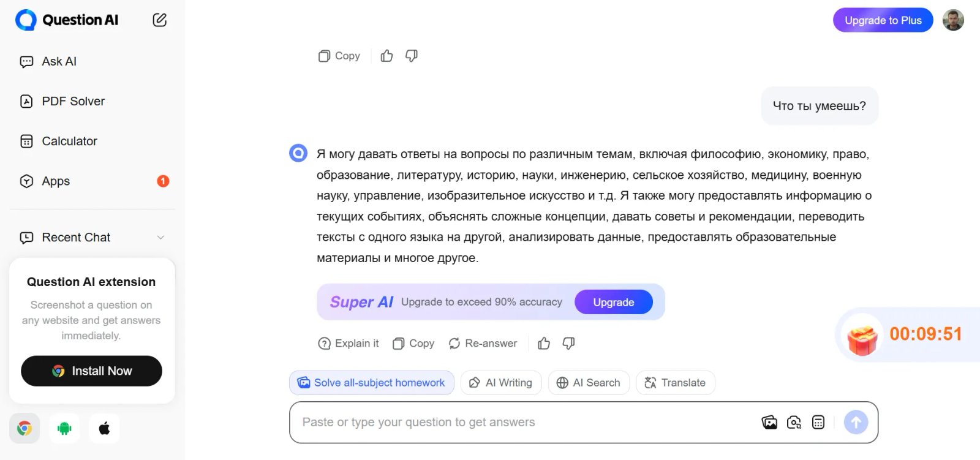Give thumbs down to the top response
Viewport: 980px width, 460px height.
coord(410,56)
